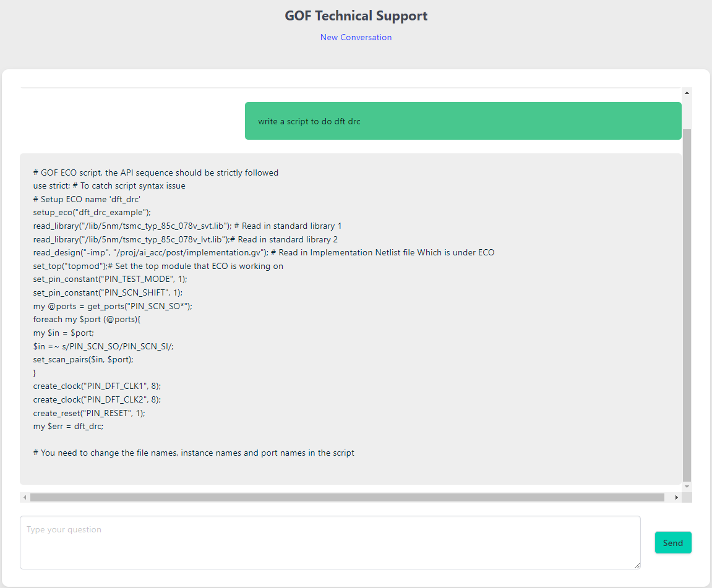Image resolution: width=712 pixels, height=588 pixels.
Task: Click the horizontal scrollbar left arrow
Action: click(x=25, y=497)
